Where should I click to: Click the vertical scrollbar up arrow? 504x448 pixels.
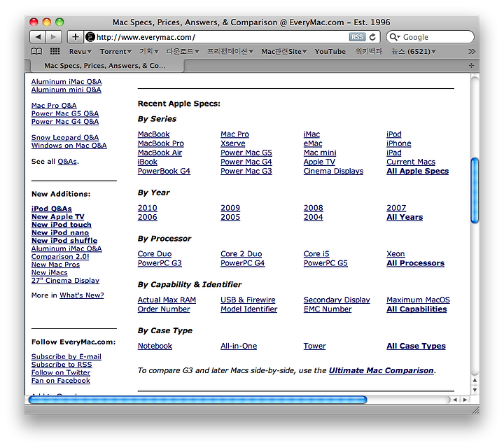[x=475, y=381]
